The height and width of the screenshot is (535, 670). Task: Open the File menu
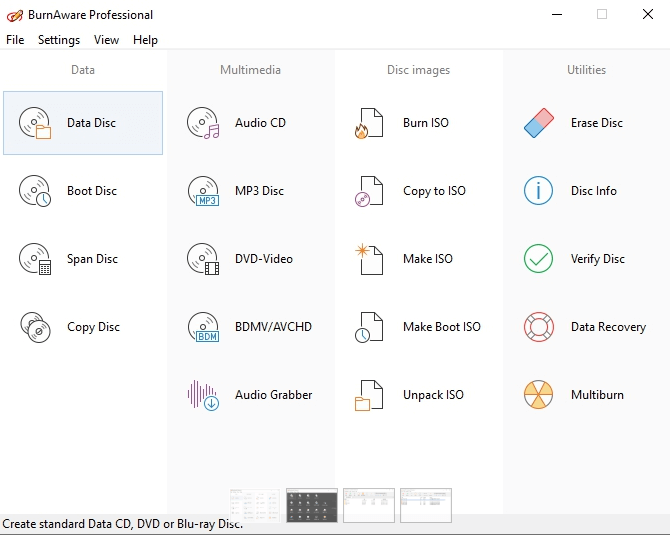tap(15, 40)
